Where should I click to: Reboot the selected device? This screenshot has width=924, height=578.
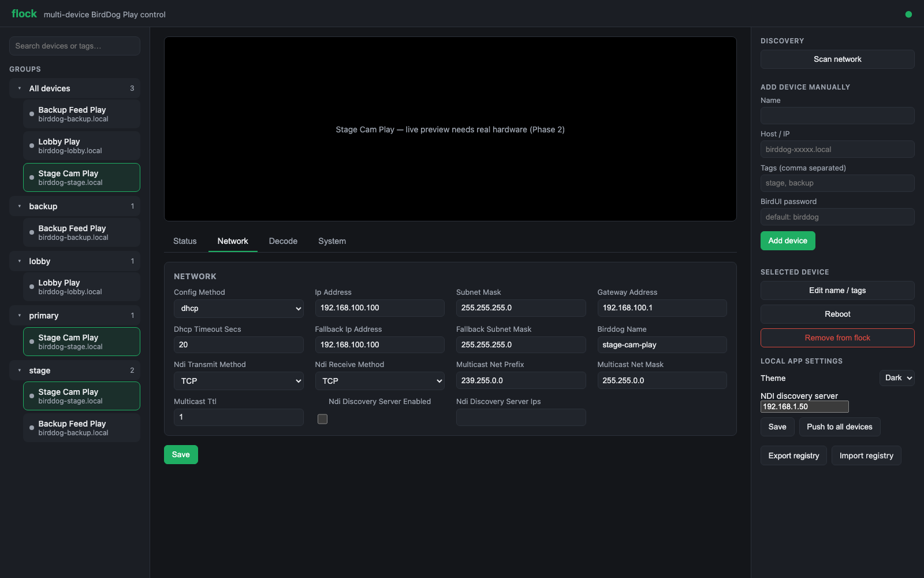click(837, 314)
